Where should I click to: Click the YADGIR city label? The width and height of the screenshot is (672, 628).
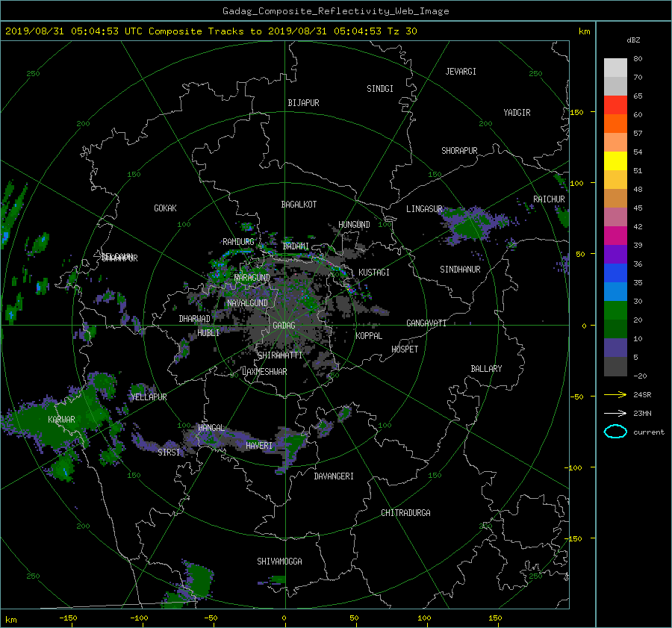517,113
